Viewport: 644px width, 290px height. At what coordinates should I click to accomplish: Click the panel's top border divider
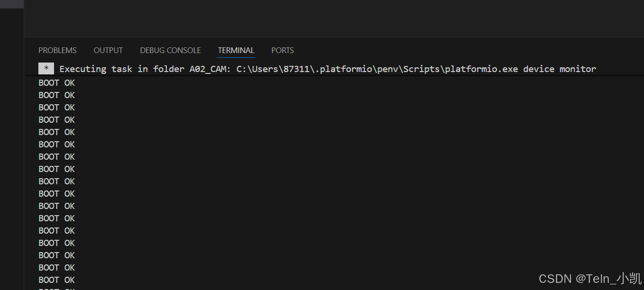click(334, 37)
